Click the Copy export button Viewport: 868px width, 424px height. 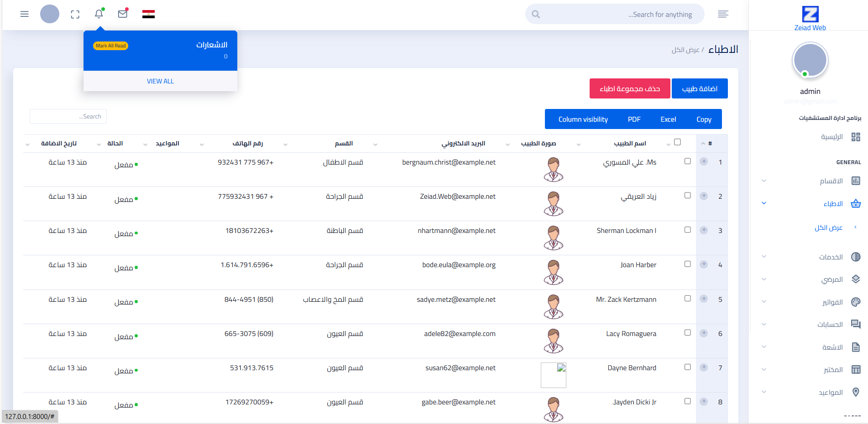click(704, 119)
